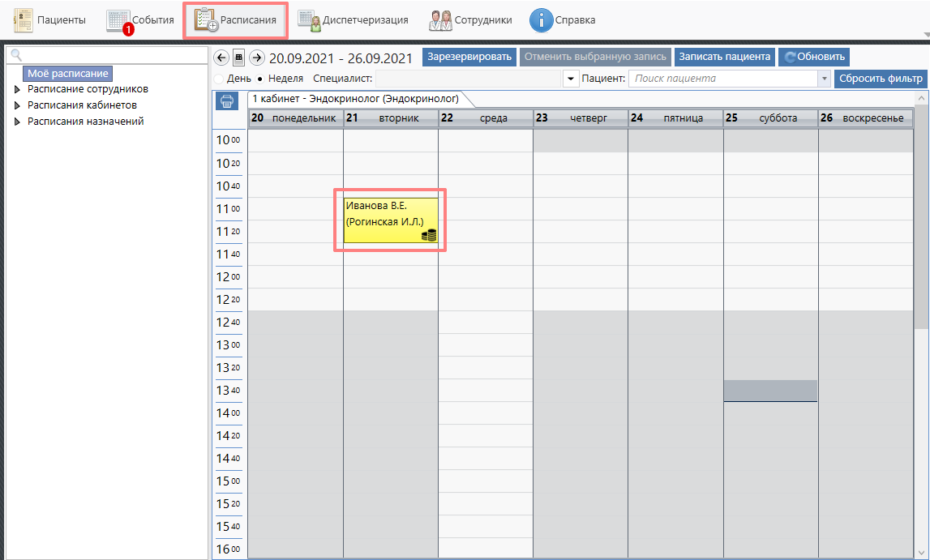
Task: Open the Справка help section
Action: pyautogui.click(x=563, y=20)
